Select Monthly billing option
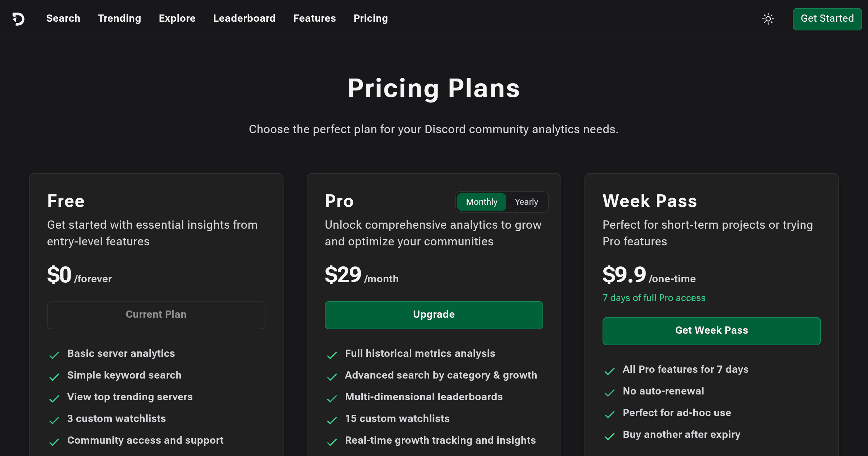868x456 pixels. [x=481, y=202]
